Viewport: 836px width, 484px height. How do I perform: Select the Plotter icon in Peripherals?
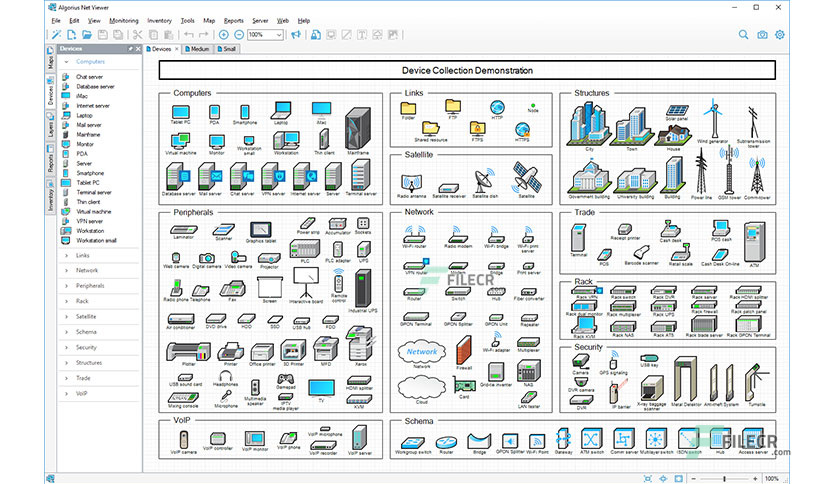click(x=188, y=351)
